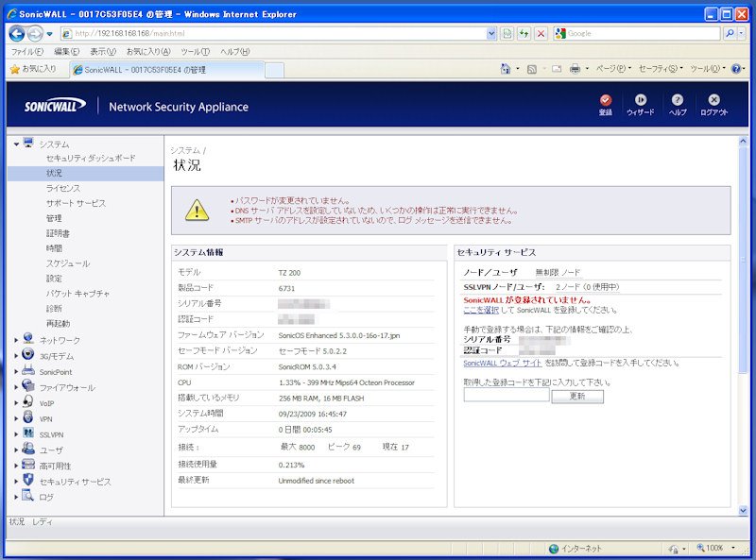Select Schedules (スケジュール) in sidebar
Image resolution: width=756 pixels, height=560 pixels.
[x=68, y=263]
